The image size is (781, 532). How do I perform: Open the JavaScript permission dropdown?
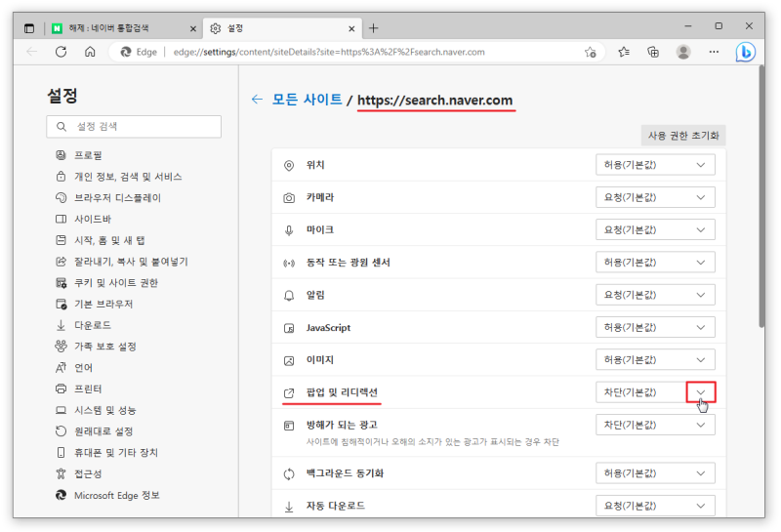click(x=655, y=327)
